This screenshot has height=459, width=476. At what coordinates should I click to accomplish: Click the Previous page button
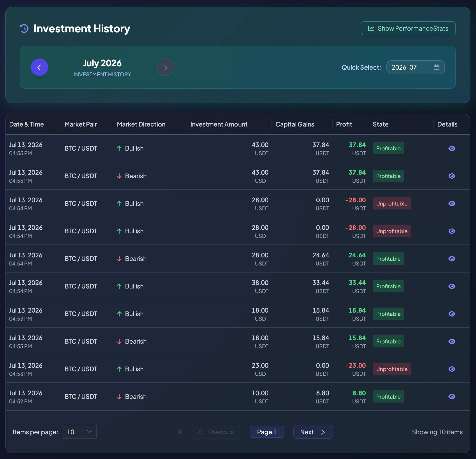tap(215, 432)
